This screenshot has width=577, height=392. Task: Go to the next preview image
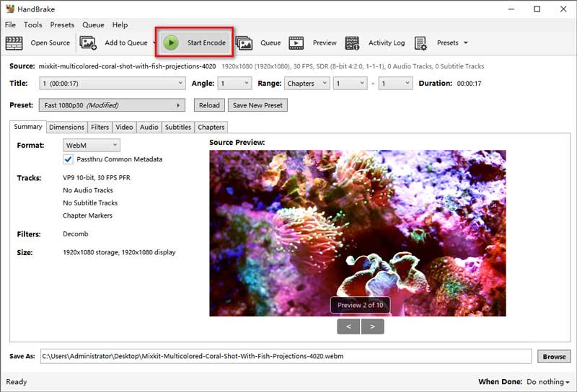click(372, 326)
